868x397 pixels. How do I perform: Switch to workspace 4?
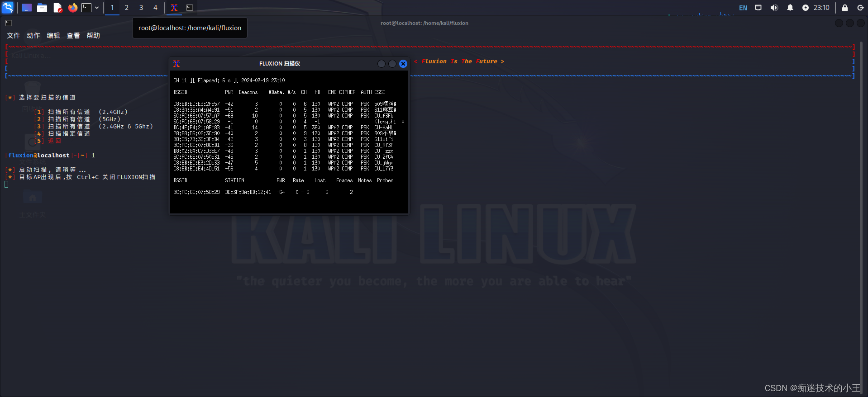[155, 8]
